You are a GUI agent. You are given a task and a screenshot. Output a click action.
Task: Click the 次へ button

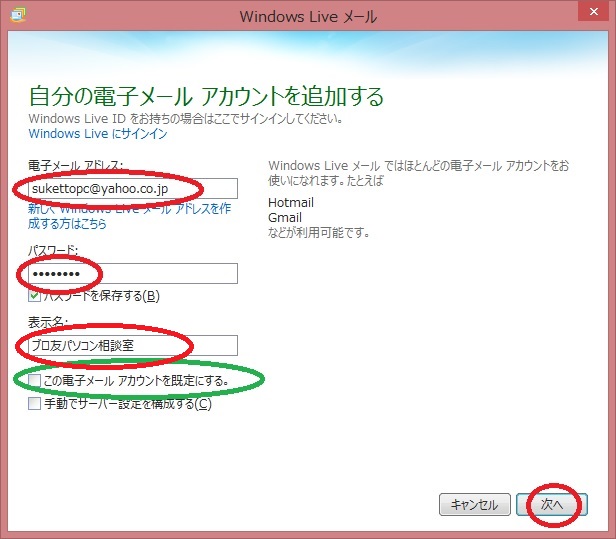tap(552, 504)
